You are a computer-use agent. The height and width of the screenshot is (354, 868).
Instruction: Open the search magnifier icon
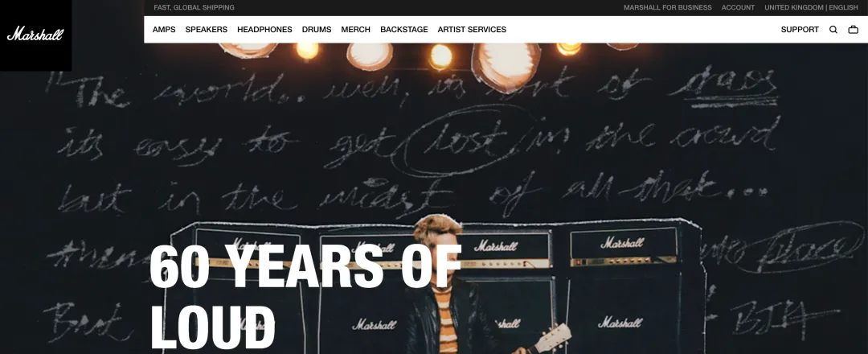[833, 30]
